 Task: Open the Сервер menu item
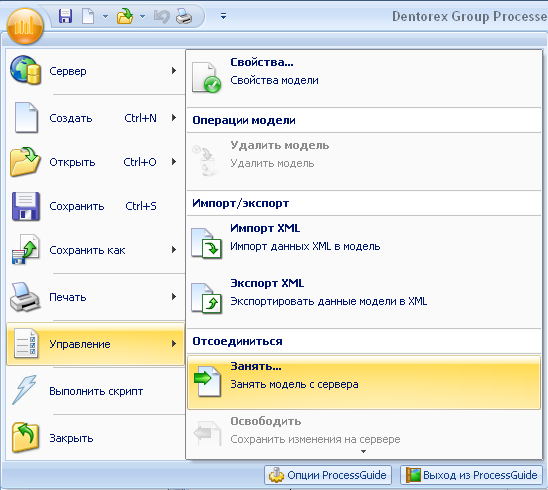(95, 71)
